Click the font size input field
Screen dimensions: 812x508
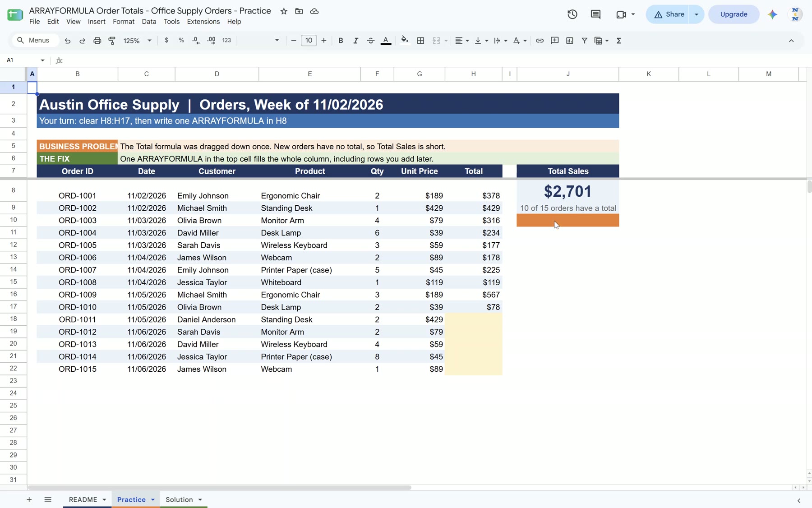point(309,41)
